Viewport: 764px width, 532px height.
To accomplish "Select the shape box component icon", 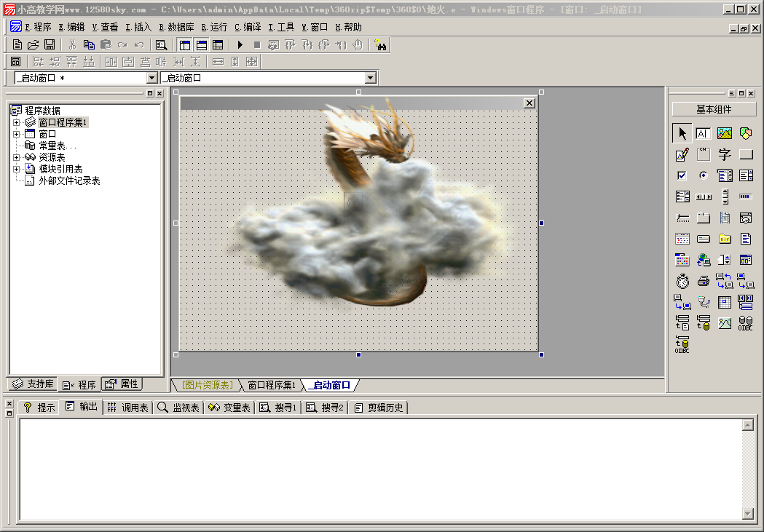I will 746,133.
